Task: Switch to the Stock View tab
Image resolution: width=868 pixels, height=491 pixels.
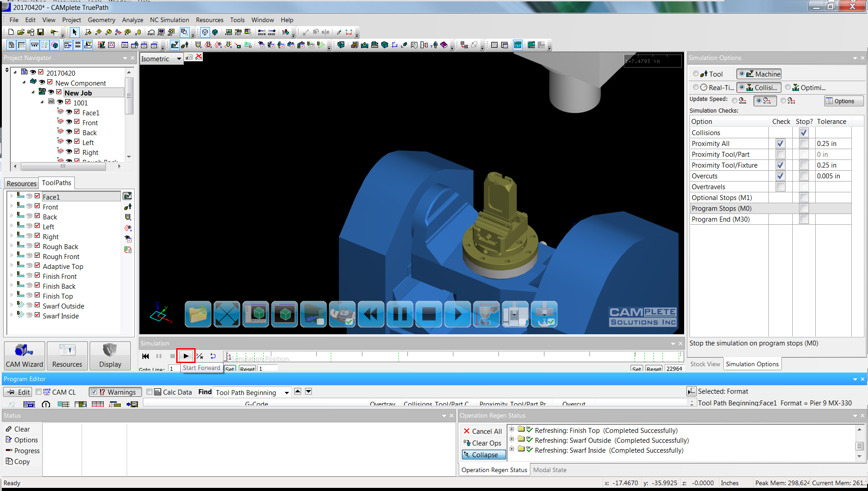Action: point(705,364)
